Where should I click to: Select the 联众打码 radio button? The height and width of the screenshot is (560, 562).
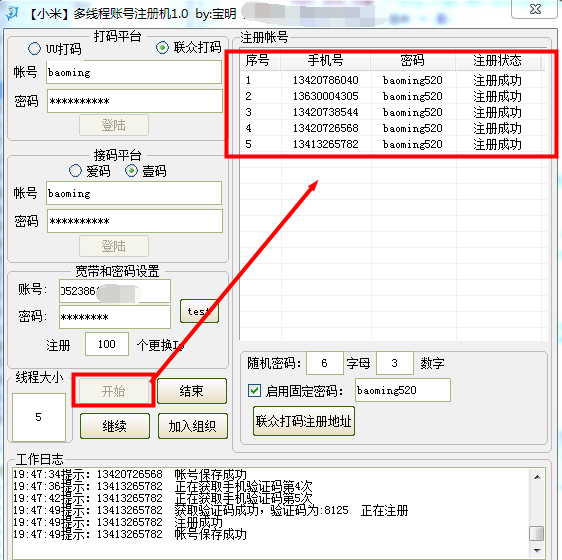tap(162, 47)
